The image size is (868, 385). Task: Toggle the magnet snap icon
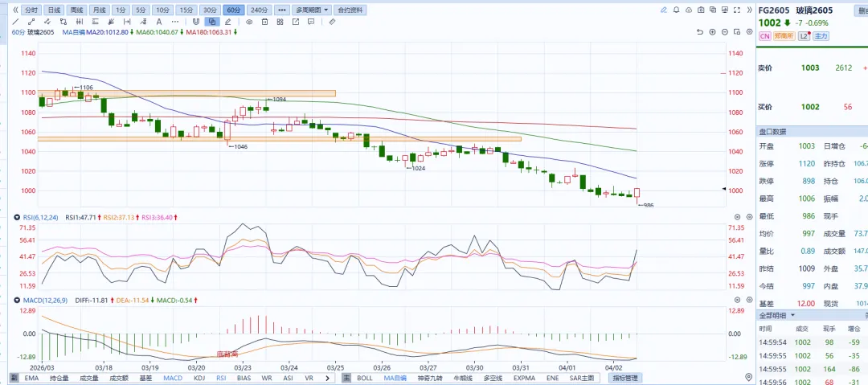coord(195,22)
